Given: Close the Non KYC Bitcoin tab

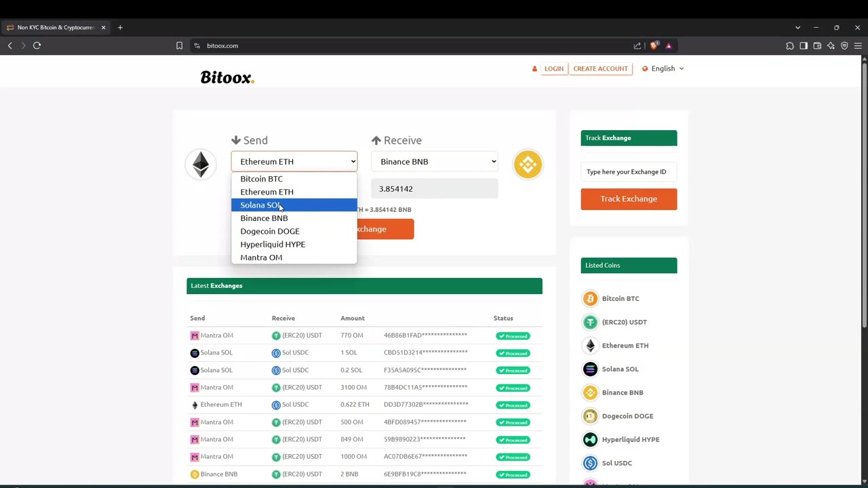Looking at the screenshot, I should [x=103, y=28].
